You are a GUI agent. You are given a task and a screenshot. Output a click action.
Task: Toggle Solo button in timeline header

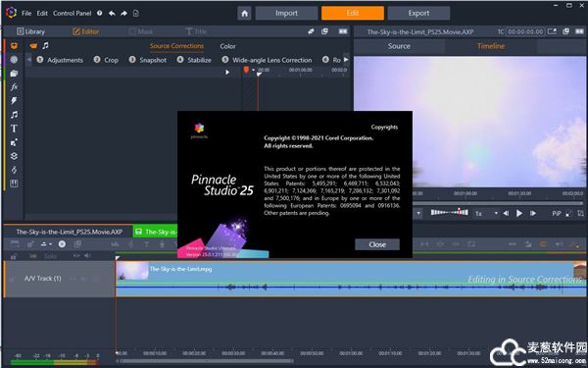[50, 256]
